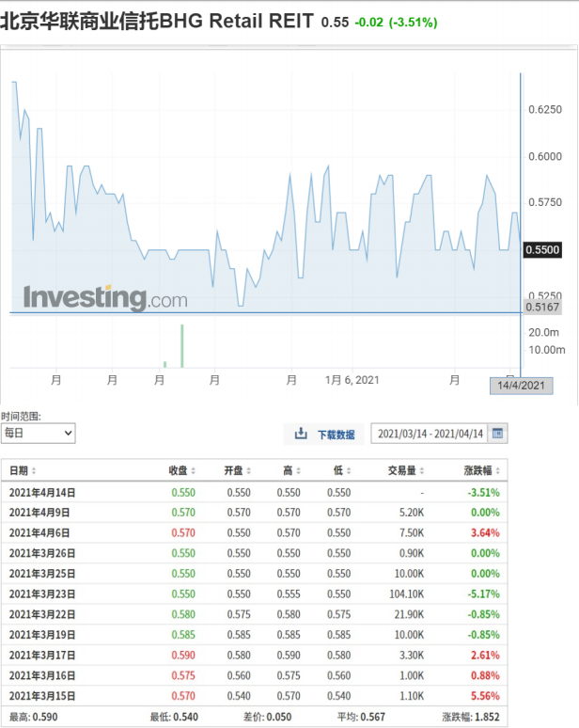Click the 0.6000 y-axis price label
579x728 pixels.
545,156
